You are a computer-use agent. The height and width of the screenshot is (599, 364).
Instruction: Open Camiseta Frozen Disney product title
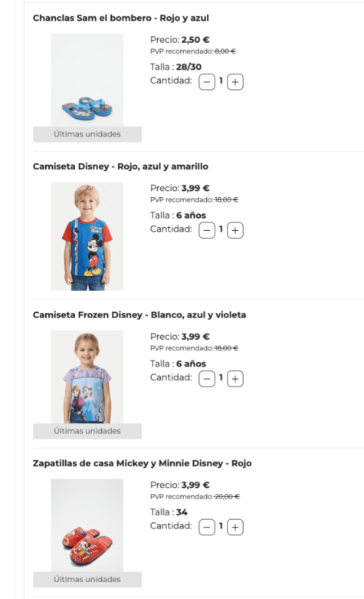[x=139, y=314]
